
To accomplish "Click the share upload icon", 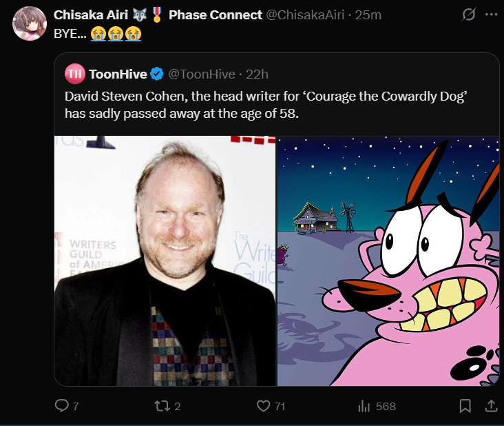I will [x=492, y=406].
